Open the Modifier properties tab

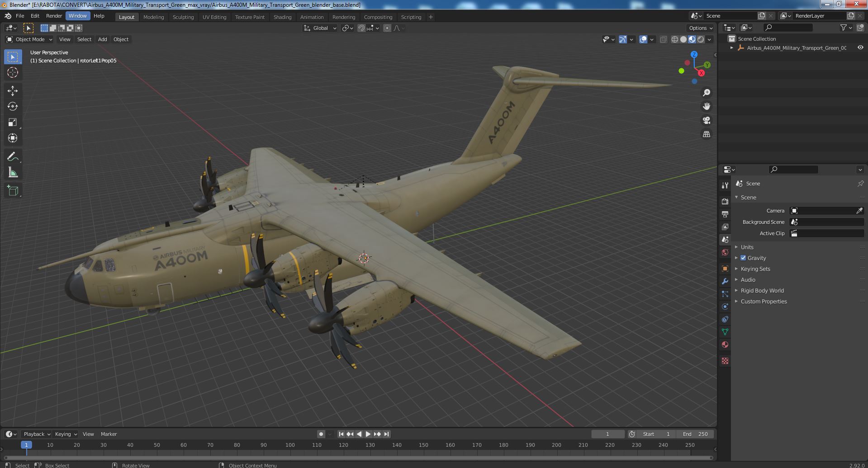click(x=725, y=281)
